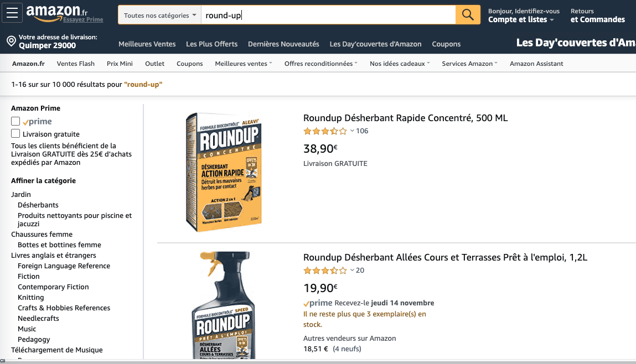Click the Amazon.fr logo
The image size is (636, 364).
pyautogui.click(x=52, y=12)
